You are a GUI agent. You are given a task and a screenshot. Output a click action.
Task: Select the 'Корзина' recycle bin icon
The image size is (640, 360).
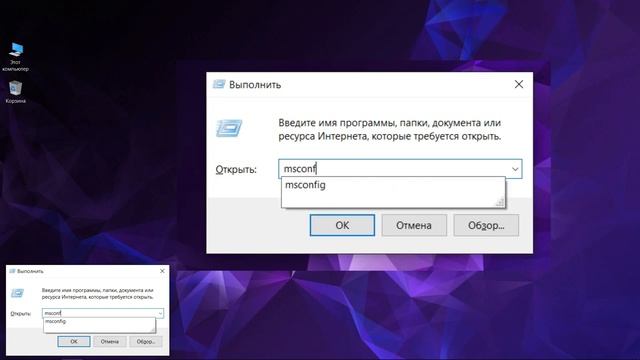click(16, 92)
